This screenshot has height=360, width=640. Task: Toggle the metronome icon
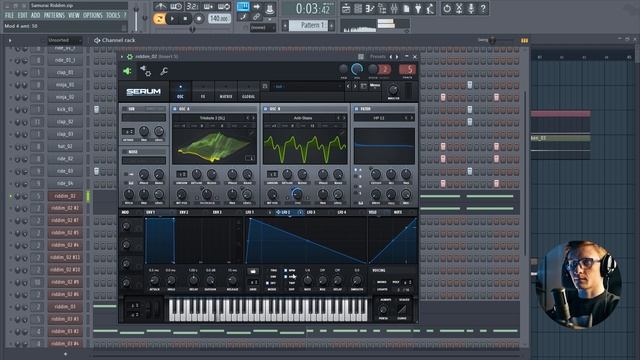click(160, 6)
